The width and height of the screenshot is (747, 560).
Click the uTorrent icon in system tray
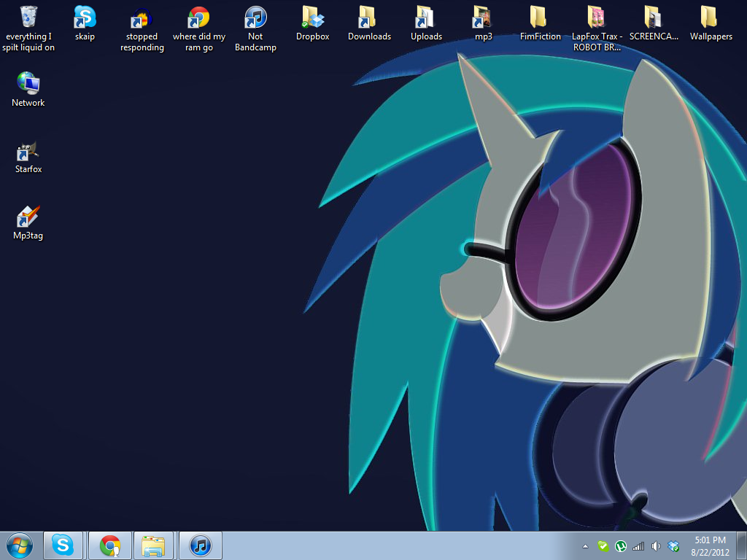621,546
